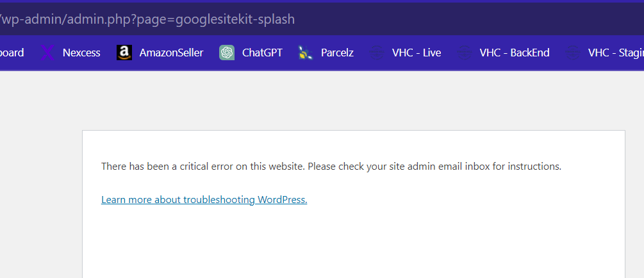Open the Parcelz bookmark label
Image resolution: width=644 pixels, height=278 pixels.
point(337,53)
